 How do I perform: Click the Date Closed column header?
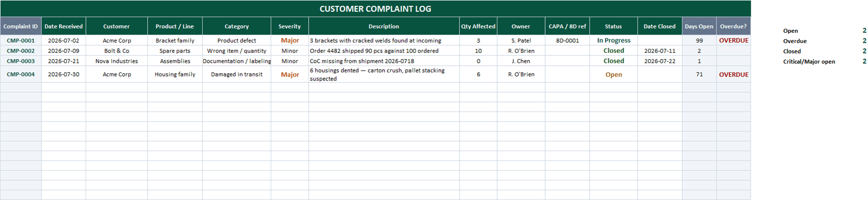pos(659,26)
